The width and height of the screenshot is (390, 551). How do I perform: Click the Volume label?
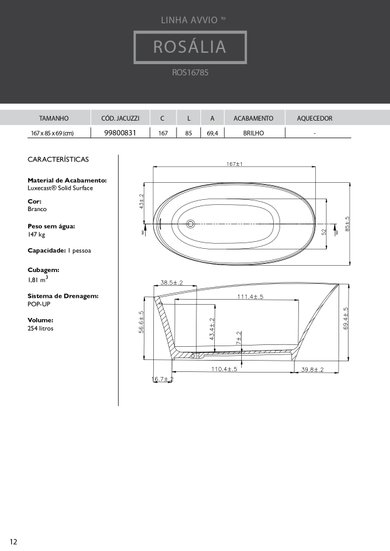coord(40,320)
